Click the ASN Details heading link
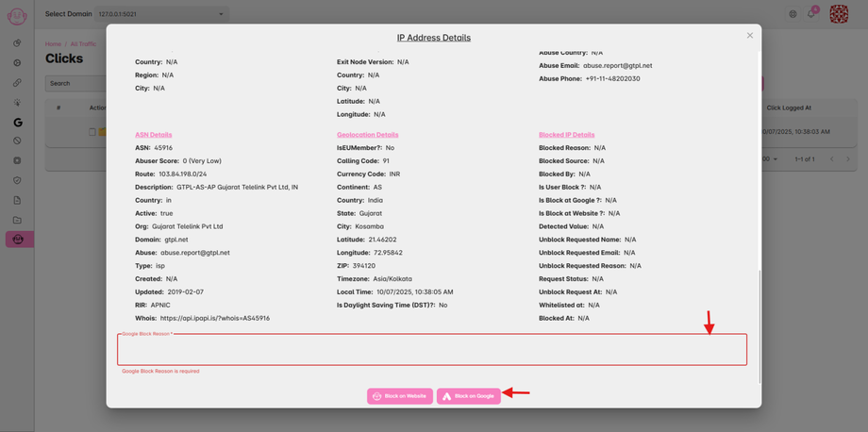 (154, 135)
